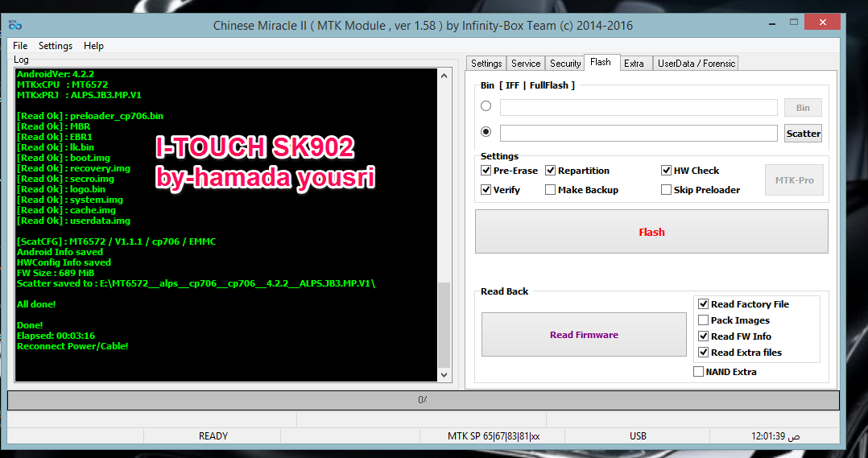Image resolution: width=868 pixels, height=458 pixels.
Task: Click the 12:01:39 clock in status bar
Action: tap(775, 436)
